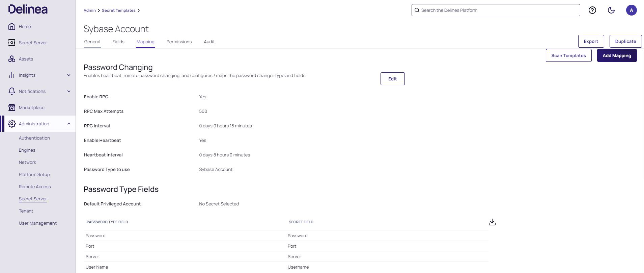Click the Home icon in sidebar

point(12,26)
